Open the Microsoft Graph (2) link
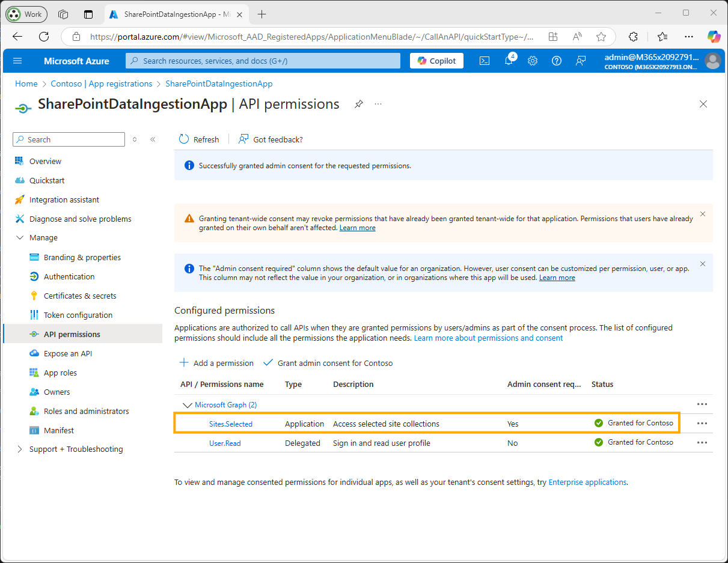The width and height of the screenshot is (728, 563). 226,404
